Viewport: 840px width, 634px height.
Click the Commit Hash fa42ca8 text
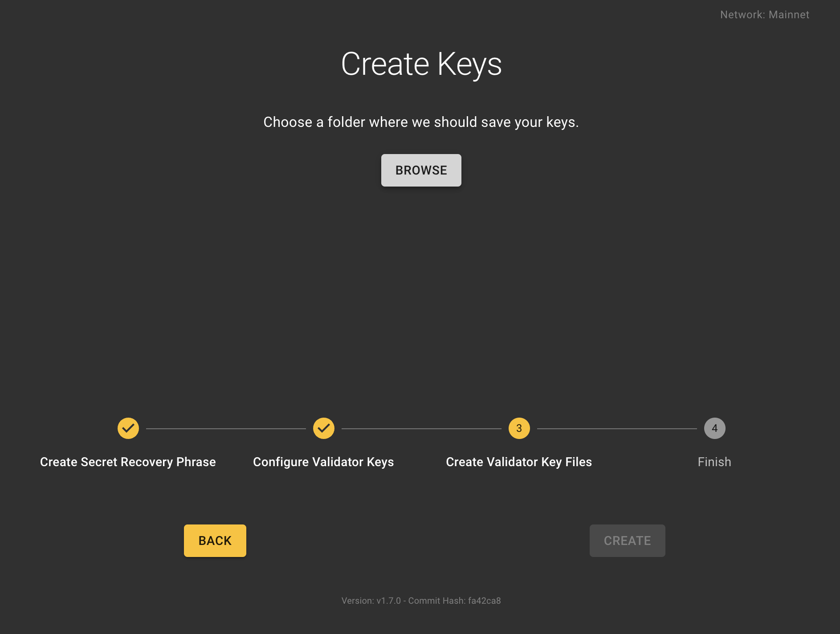[x=454, y=601]
